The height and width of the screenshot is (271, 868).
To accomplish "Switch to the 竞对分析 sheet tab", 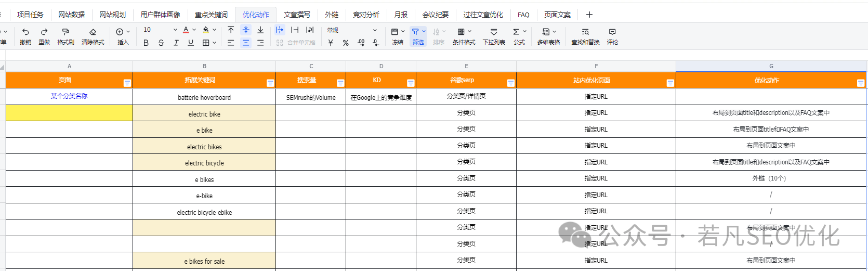I will tap(366, 15).
